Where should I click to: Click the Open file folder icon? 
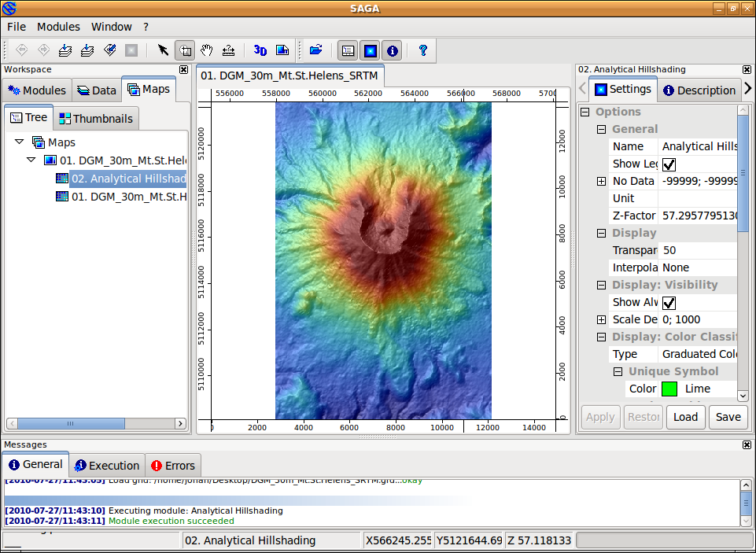coord(316,50)
